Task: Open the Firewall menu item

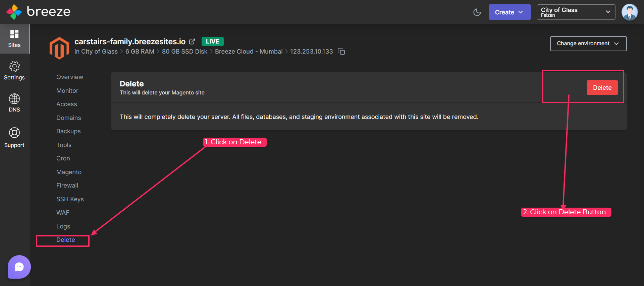Action: pos(67,186)
